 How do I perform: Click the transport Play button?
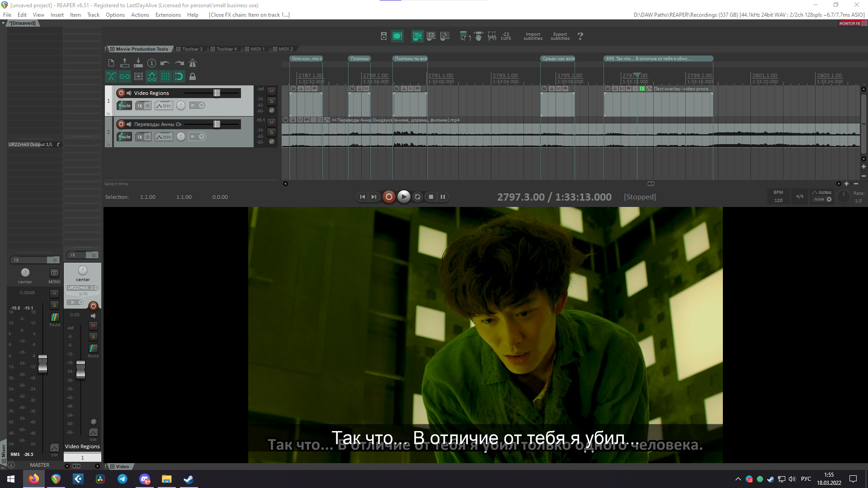tap(404, 197)
